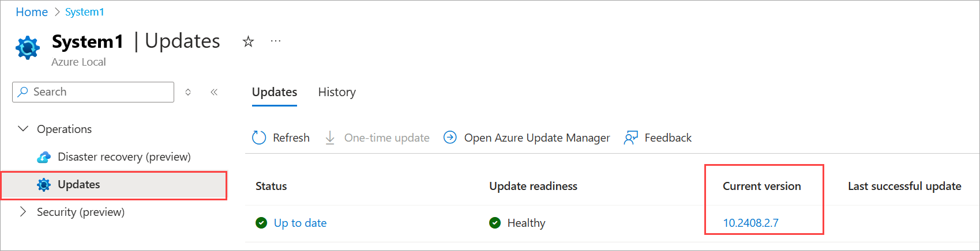Open the Up to date status link

300,223
